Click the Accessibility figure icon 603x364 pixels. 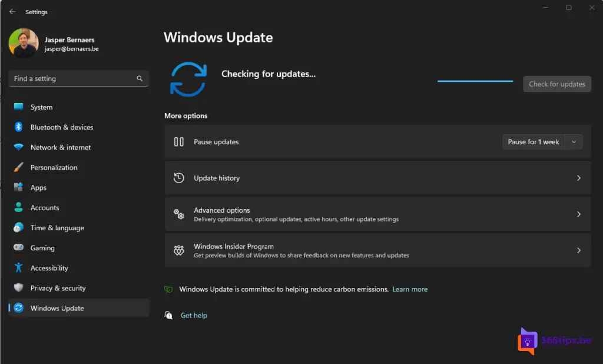(18, 268)
